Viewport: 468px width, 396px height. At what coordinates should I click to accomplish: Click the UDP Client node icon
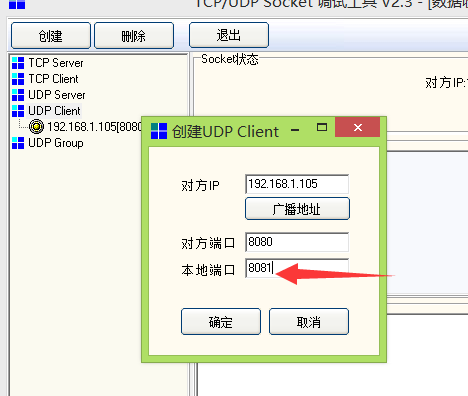18,111
